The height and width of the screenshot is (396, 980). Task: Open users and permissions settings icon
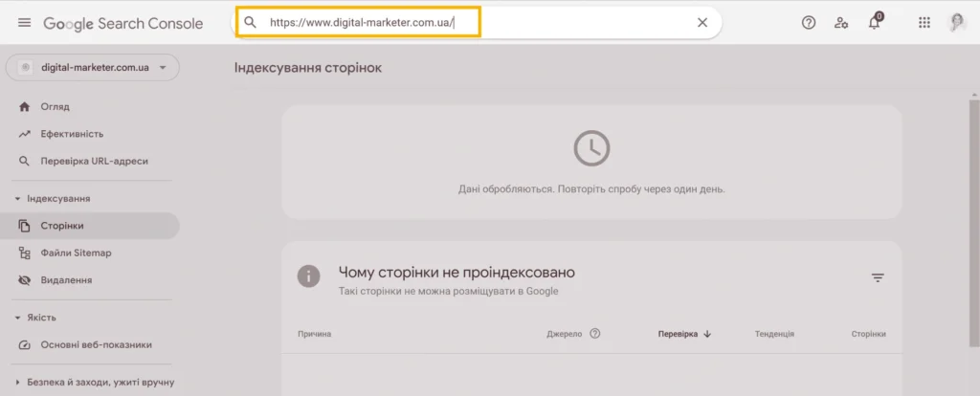pyautogui.click(x=841, y=23)
